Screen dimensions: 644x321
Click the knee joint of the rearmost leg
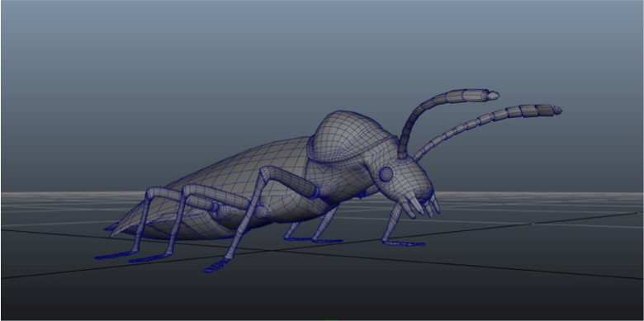[x=154, y=193]
